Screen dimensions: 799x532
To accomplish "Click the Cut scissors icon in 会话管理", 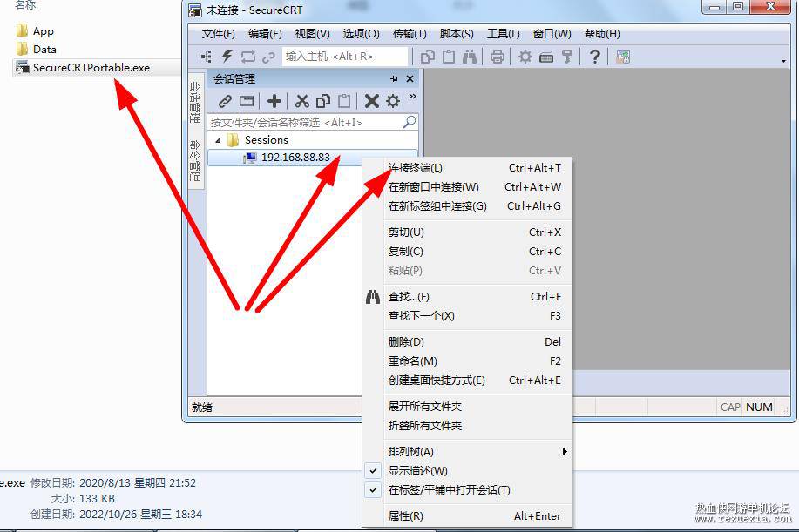I will (x=302, y=101).
